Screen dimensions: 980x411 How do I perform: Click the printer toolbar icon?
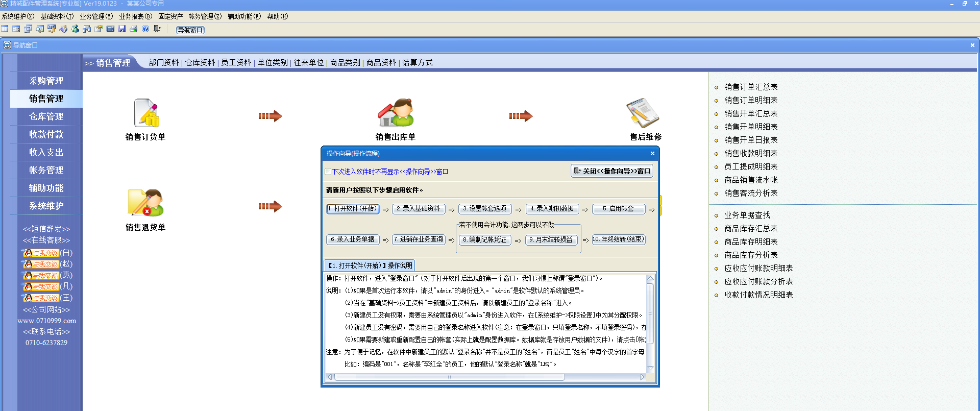[x=133, y=29]
